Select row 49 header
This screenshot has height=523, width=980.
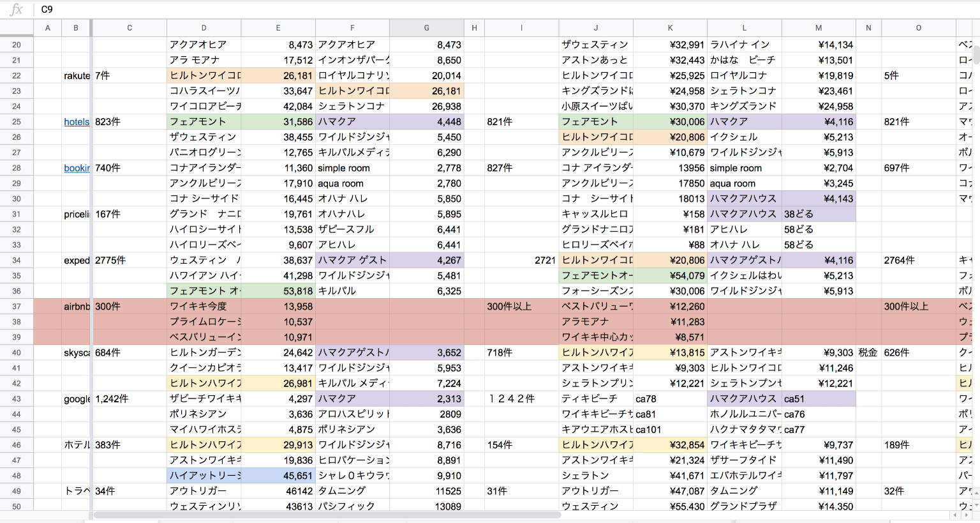(17, 491)
